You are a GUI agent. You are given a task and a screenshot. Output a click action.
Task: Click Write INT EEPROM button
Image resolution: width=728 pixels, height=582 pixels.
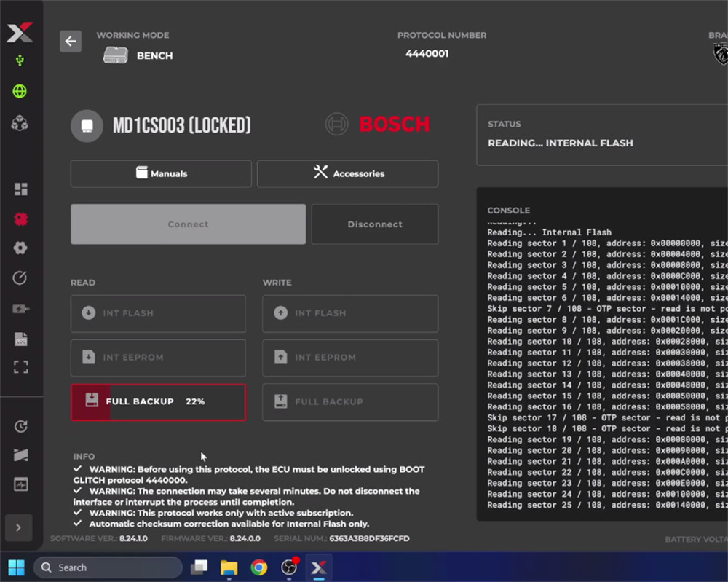(x=350, y=358)
